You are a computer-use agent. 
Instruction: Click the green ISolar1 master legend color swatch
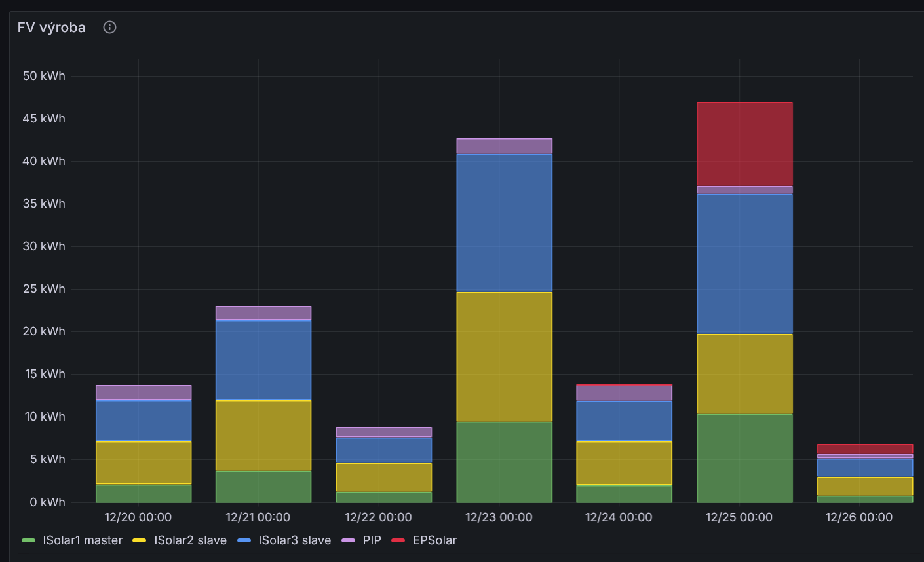28,540
